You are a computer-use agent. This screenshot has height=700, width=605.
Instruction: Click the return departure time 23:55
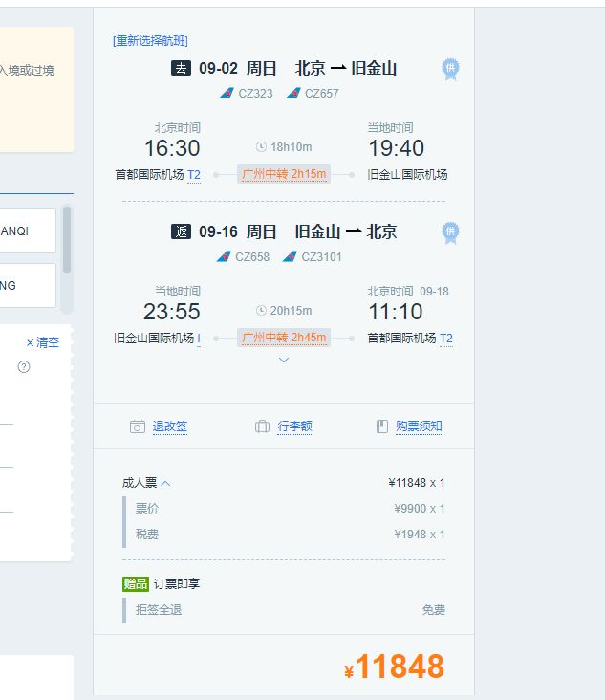pyautogui.click(x=172, y=312)
